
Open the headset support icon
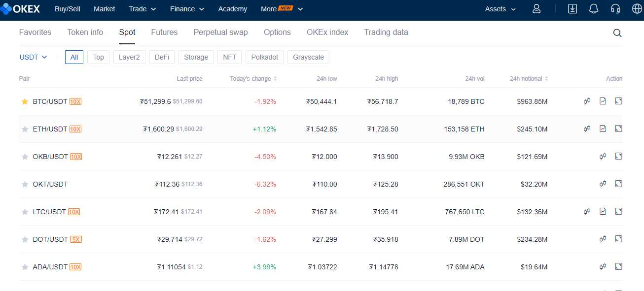coord(615,9)
